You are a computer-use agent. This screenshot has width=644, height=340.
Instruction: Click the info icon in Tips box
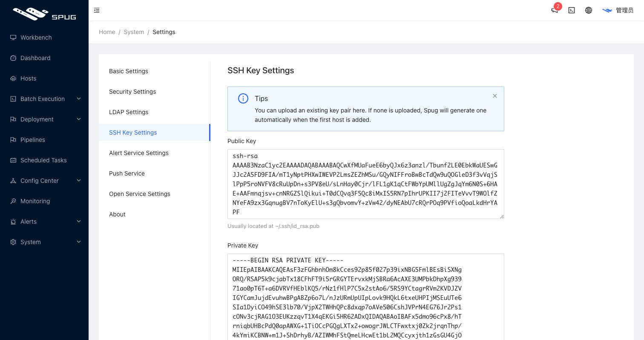pyautogui.click(x=243, y=99)
